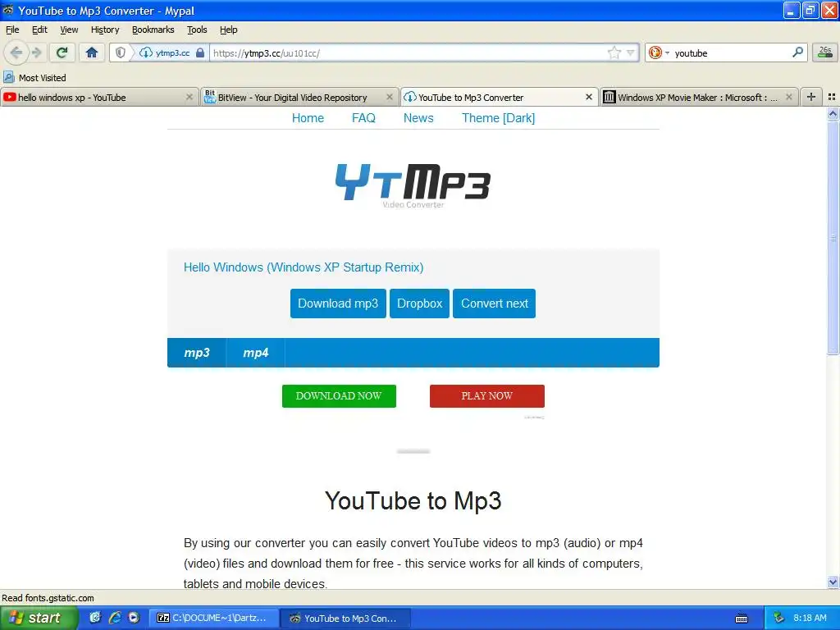Open a new tab with plus button

[x=811, y=97]
